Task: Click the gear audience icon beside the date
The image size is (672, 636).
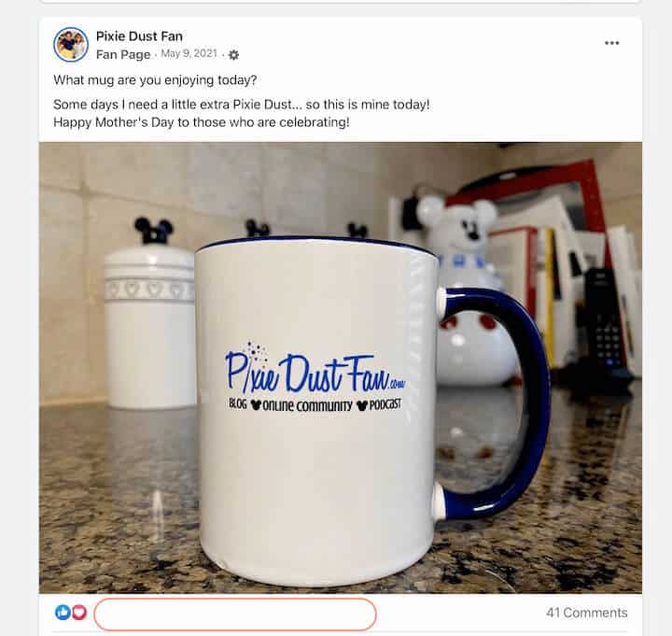Action: tap(233, 55)
